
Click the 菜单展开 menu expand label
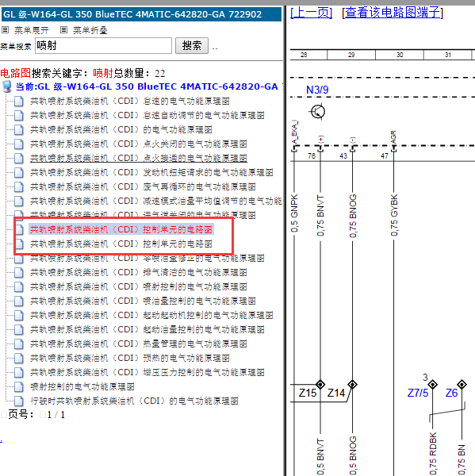point(32,30)
